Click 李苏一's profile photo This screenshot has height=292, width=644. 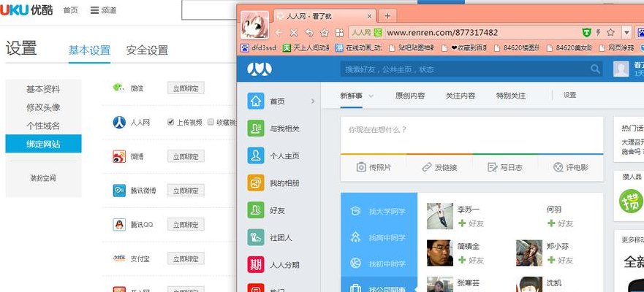coord(440,216)
